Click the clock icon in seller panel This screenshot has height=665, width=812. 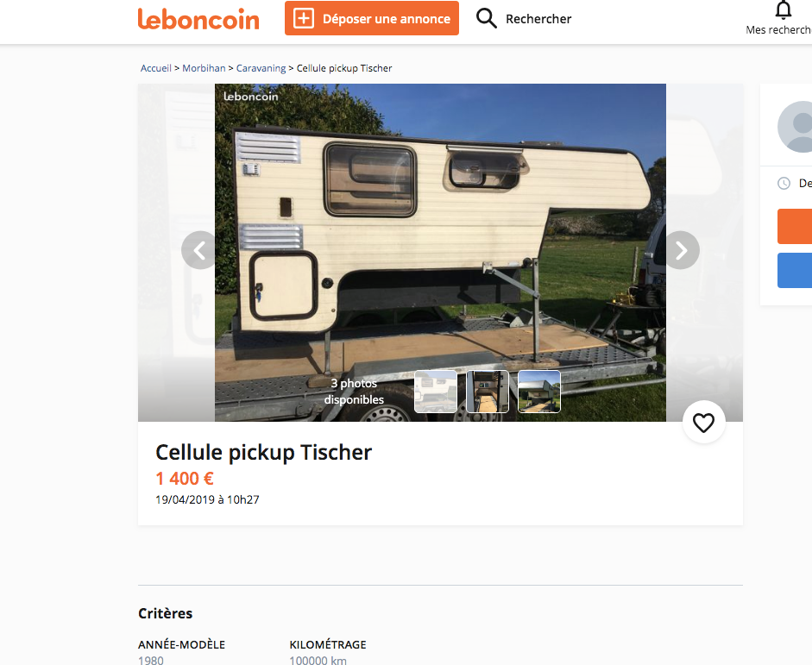[784, 183]
